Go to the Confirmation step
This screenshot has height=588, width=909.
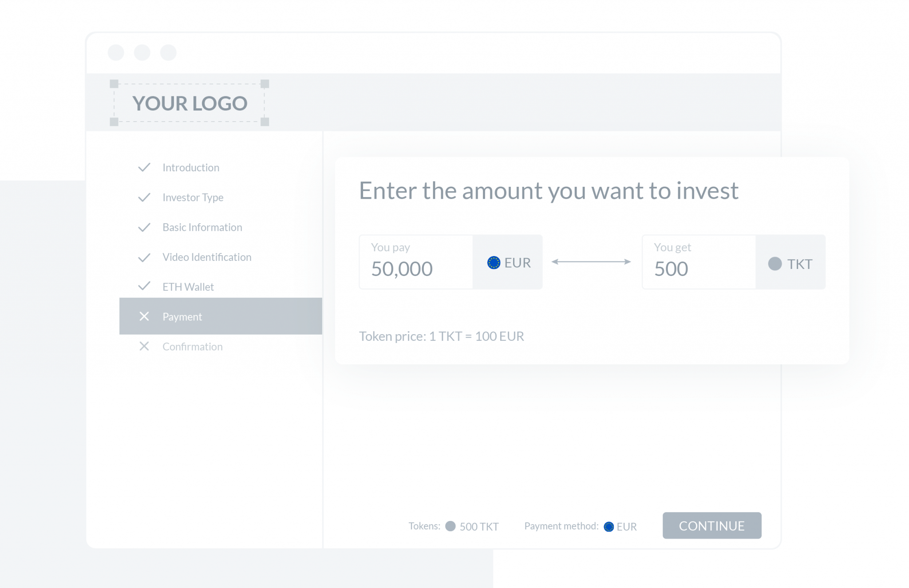[192, 347]
